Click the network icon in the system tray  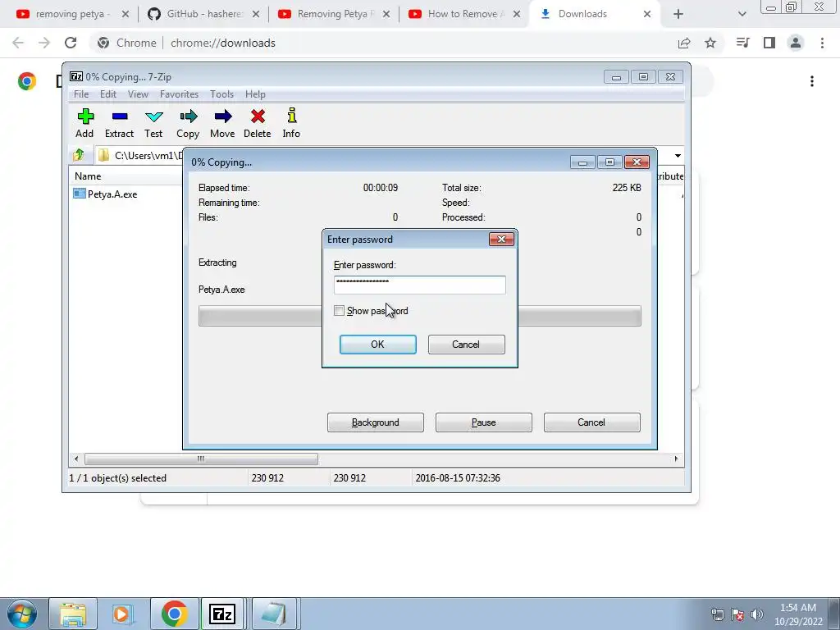click(717, 614)
